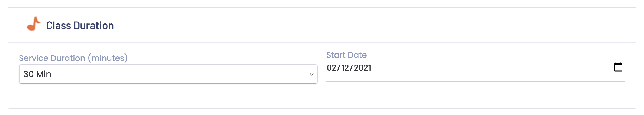Click "(minutes)" in the duration label
This screenshot has width=644, height=115.
pyautogui.click(x=108, y=58)
